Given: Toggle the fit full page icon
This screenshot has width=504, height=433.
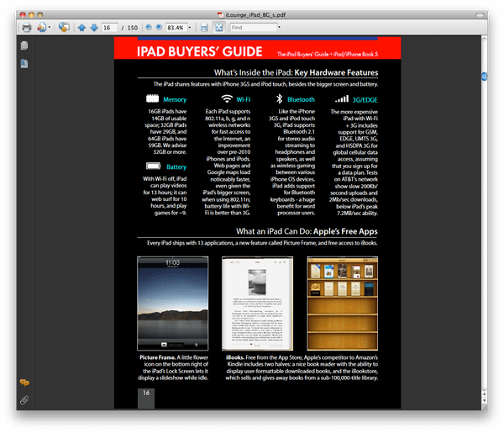Looking at the screenshot, I should click(x=218, y=28).
